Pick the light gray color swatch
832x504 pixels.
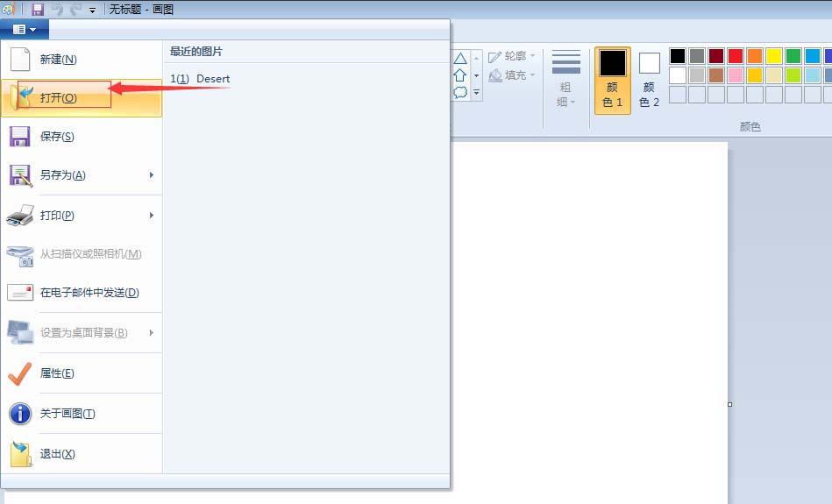(x=697, y=75)
